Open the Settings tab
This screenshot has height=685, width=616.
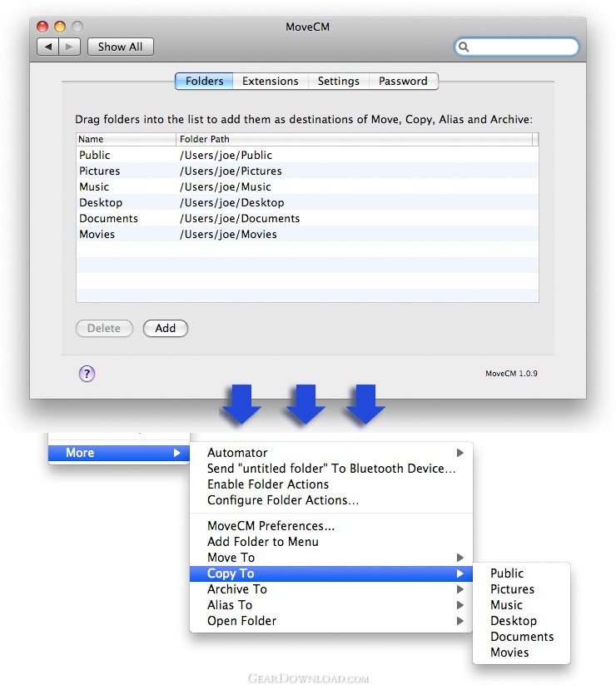[339, 82]
